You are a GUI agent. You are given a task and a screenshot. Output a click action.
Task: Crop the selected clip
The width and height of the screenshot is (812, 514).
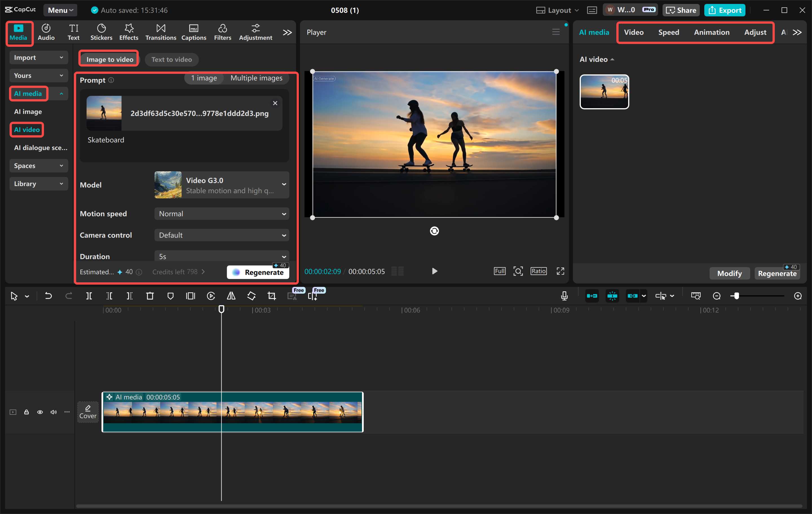pos(272,296)
